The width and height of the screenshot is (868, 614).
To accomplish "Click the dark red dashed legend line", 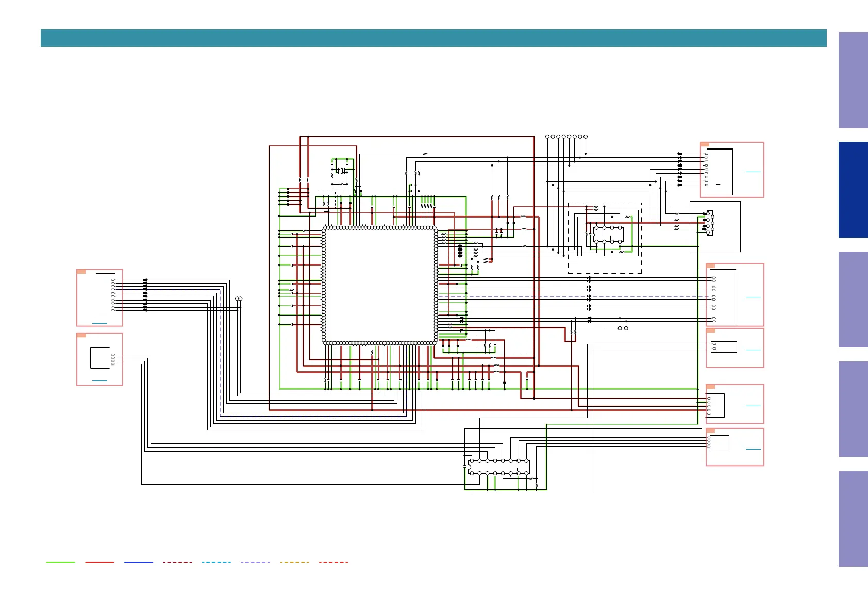I will tap(177, 562).
